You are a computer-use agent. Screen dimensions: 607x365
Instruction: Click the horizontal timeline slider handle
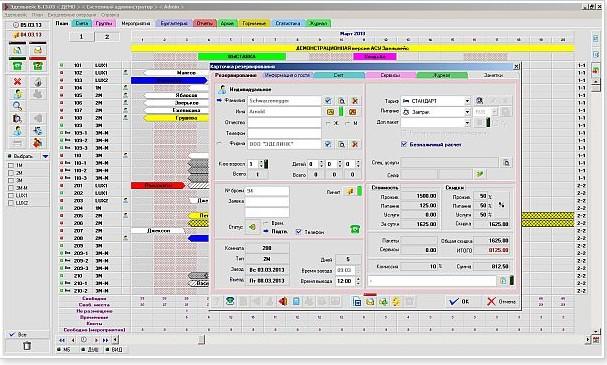[201, 340]
